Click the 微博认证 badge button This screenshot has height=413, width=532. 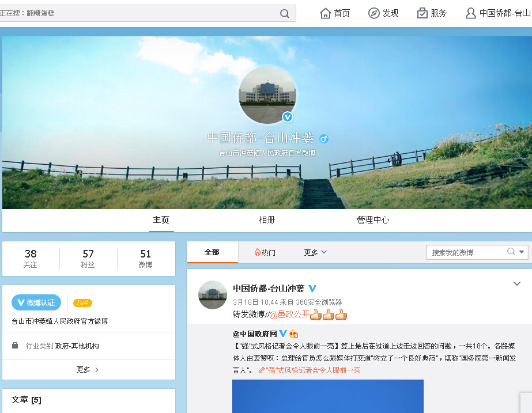(36, 302)
